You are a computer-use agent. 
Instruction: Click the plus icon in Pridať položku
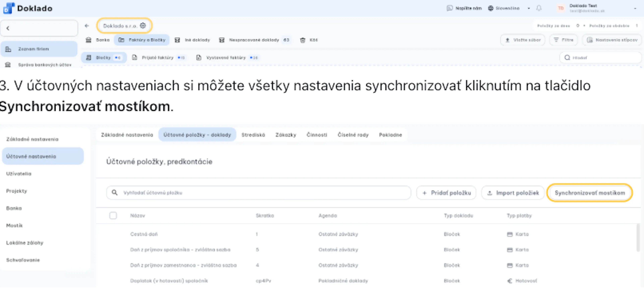[x=424, y=193]
